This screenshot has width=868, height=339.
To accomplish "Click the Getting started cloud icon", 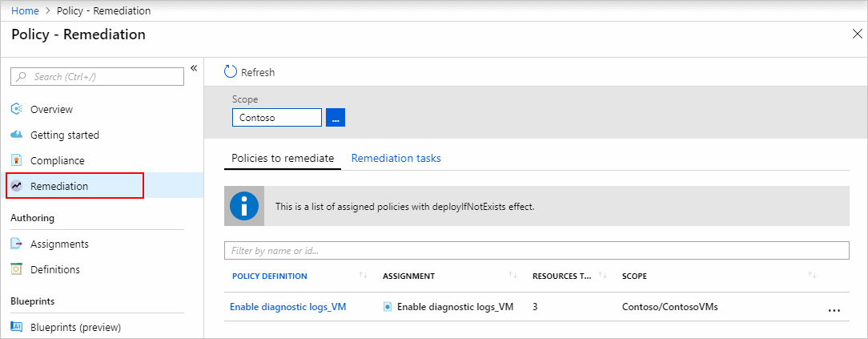I will (16, 135).
